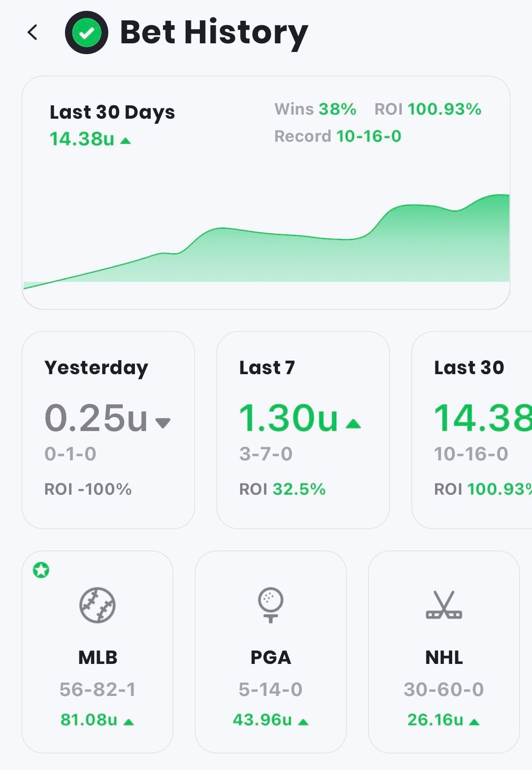
Task: Click the green verified checkmark badge
Action: coord(87,32)
